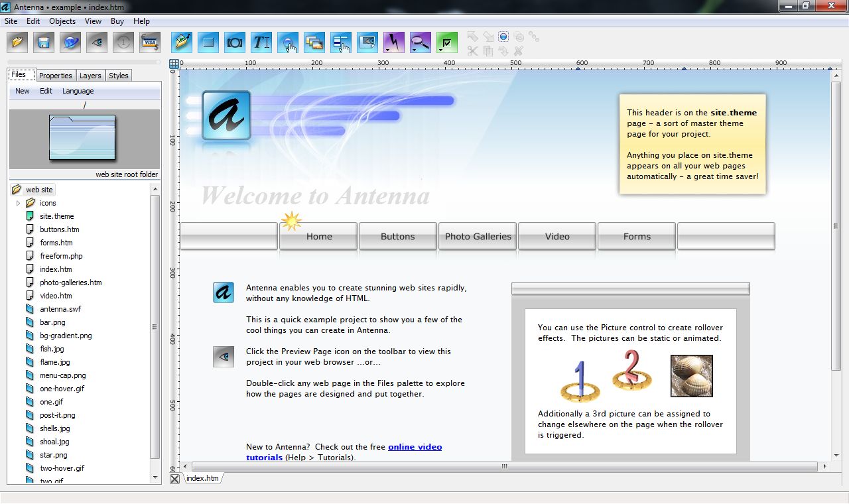This screenshot has width=849, height=504.
Task: Open the Site menu
Action: click(x=11, y=21)
